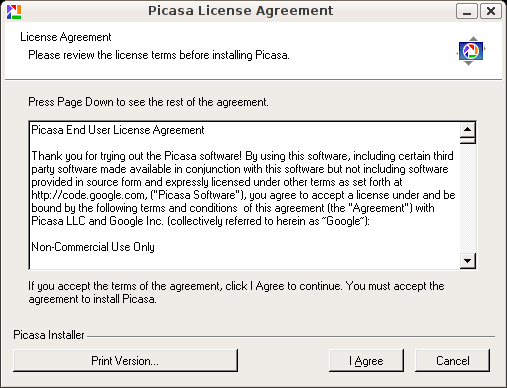Click the blank area at the bottom of the license text box
Screen dimensions: 507x388
tap(245, 261)
